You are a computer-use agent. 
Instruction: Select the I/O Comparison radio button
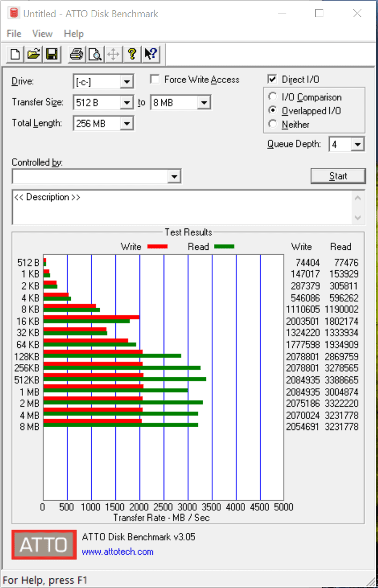pyautogui.click(x=272, y=97)
